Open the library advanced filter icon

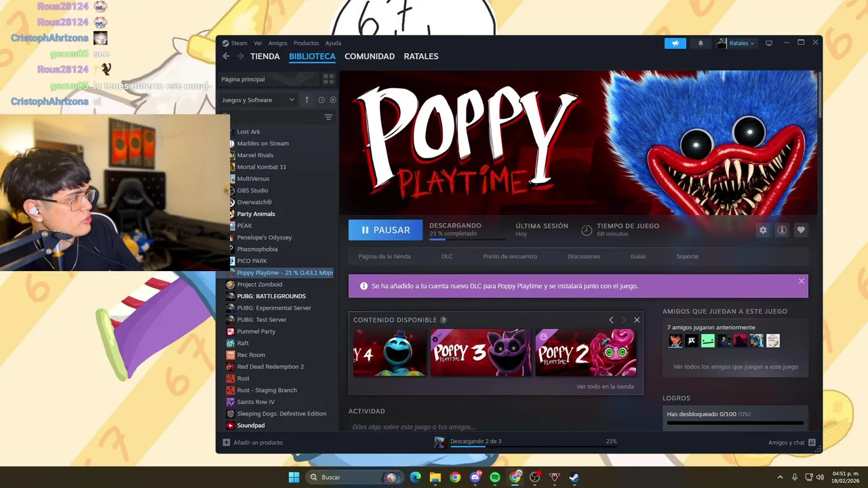coord(328,117)
